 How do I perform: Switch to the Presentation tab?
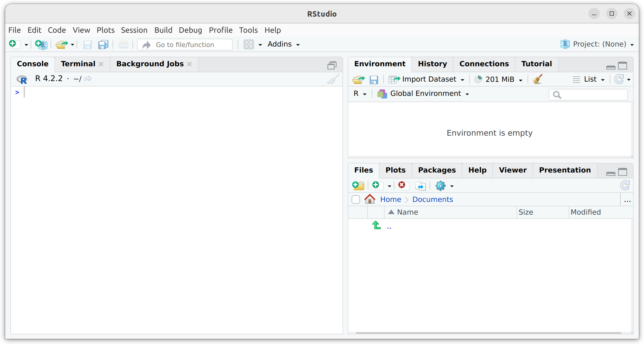tap(565, 170)
